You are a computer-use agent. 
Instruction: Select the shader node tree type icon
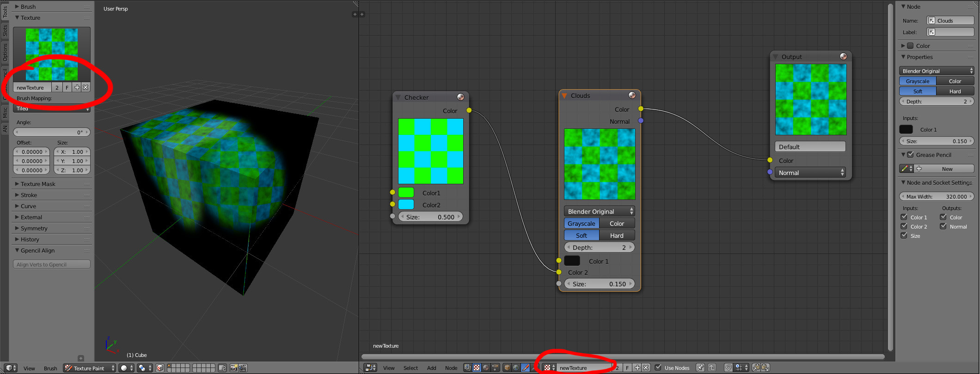(x=486, y=368)
